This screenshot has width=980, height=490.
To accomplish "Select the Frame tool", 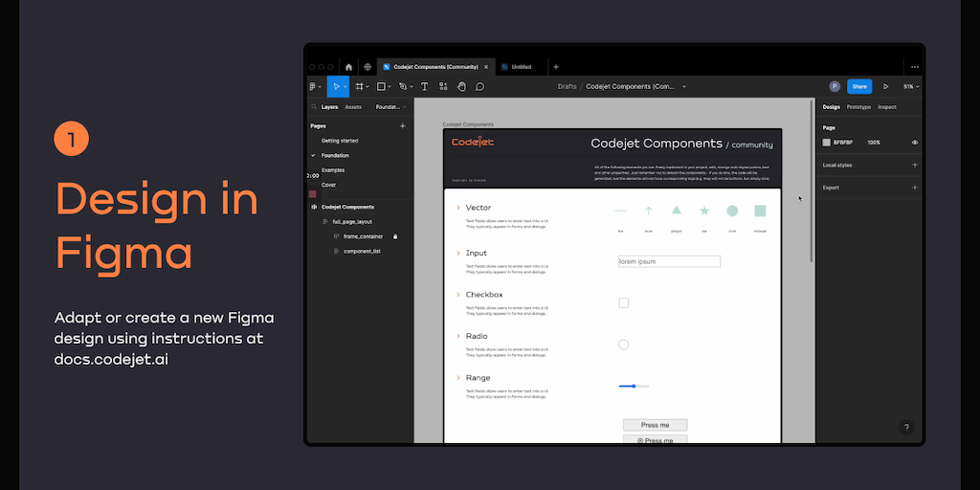I will [x=359, y=86].
